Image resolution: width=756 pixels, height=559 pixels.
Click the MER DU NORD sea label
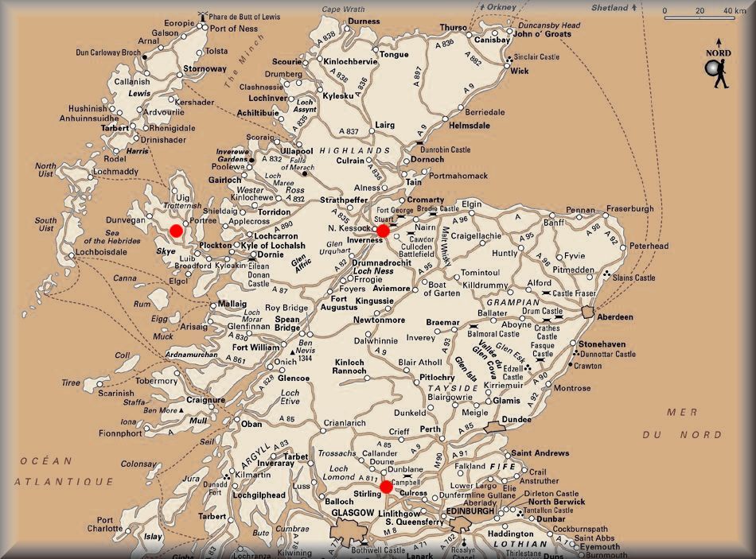point(682,424)
